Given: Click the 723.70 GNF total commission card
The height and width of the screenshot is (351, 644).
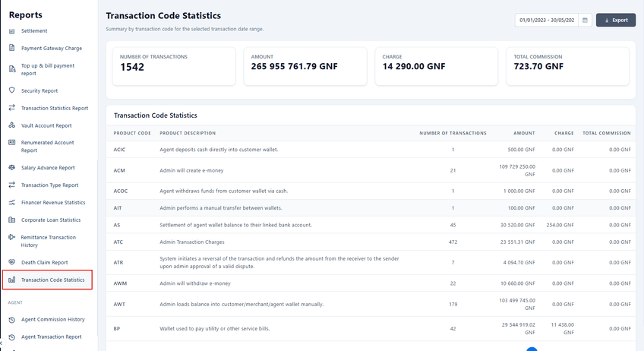Looking at the screenshot, I should pyautogui.click(x=567, y=66).
